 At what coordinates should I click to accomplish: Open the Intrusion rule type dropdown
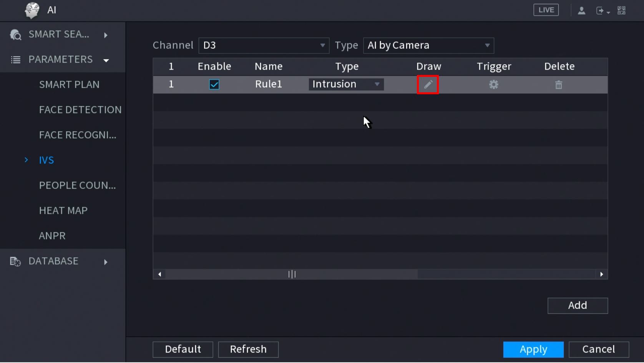(x=346, y=84)
